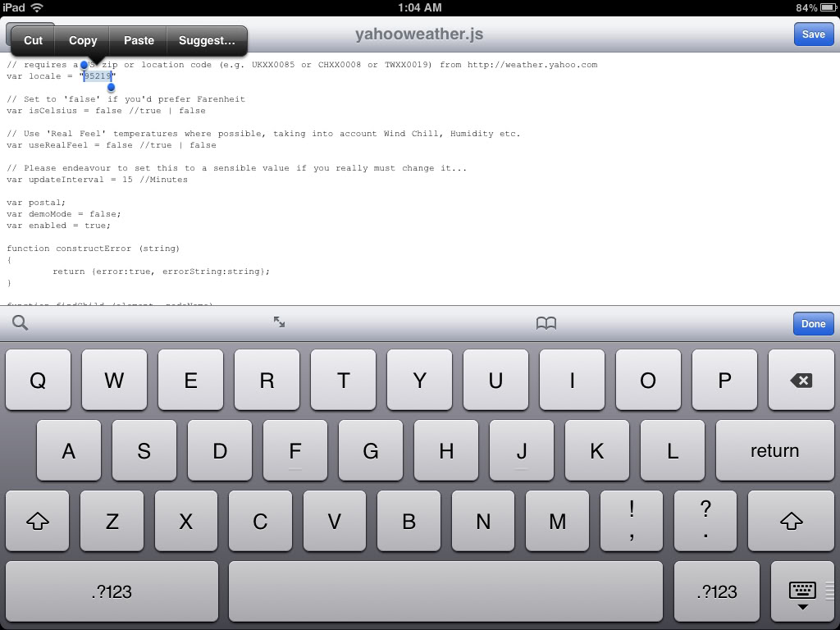Choose Paste from the edit popup
Screen dimensions: 840x630
click(x=139, y=40)
